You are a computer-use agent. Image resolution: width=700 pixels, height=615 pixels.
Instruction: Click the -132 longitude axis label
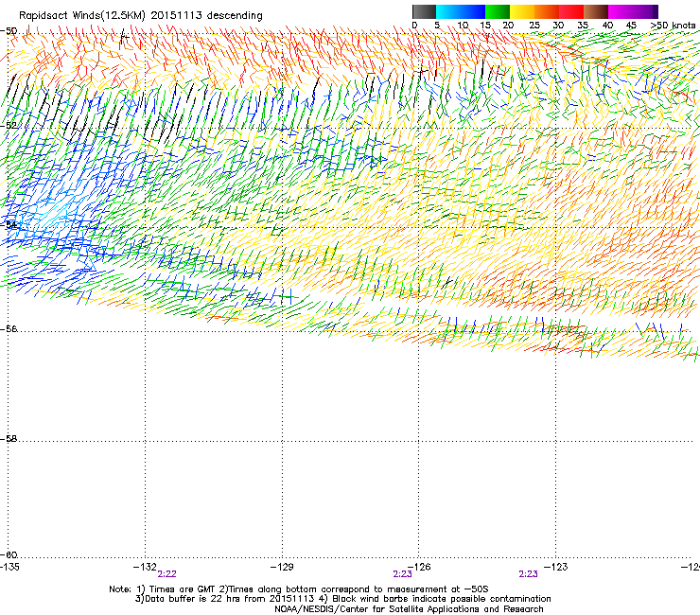coord(145,567)
